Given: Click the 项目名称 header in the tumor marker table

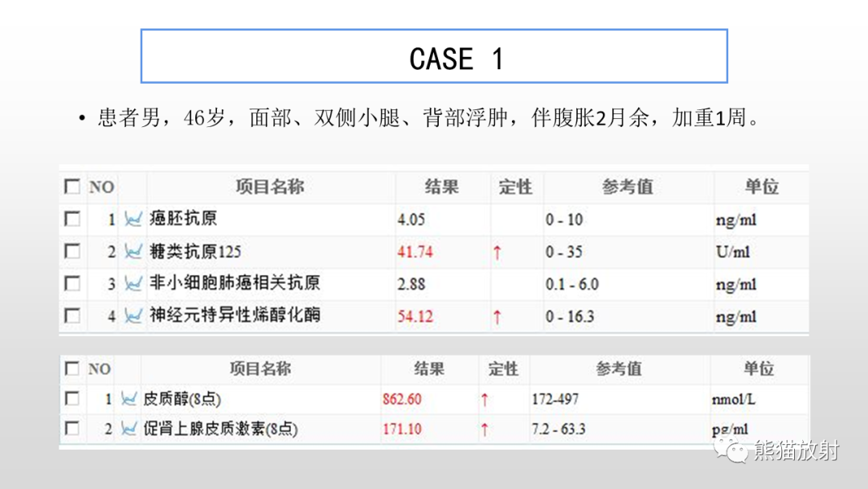Looking at the screenshot, I should pyautogui.click(x=270, y=187).
